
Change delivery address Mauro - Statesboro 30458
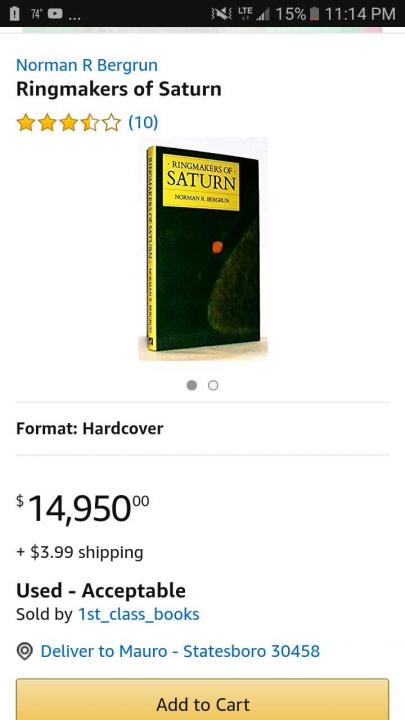click(180, 651)
